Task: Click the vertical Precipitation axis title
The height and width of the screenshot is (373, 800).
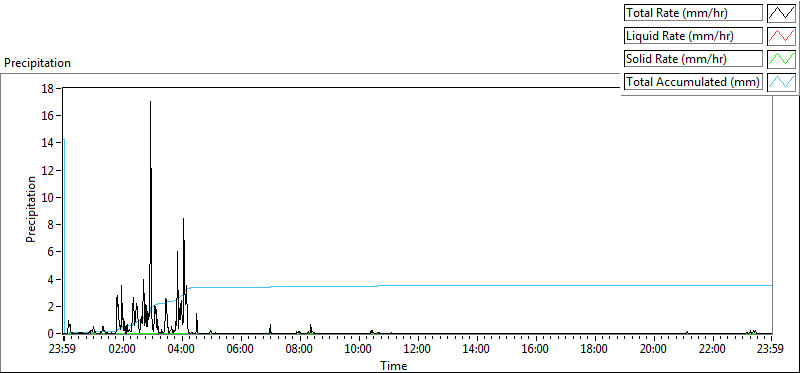Action: [31, 209]
